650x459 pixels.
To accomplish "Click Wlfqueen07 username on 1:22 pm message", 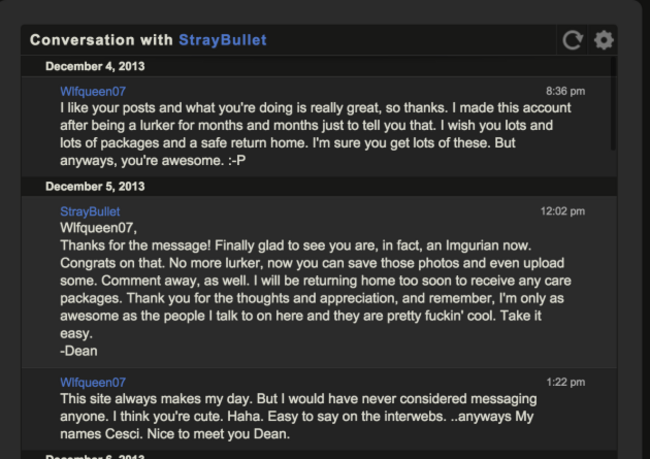I will [x=93, y=382].
